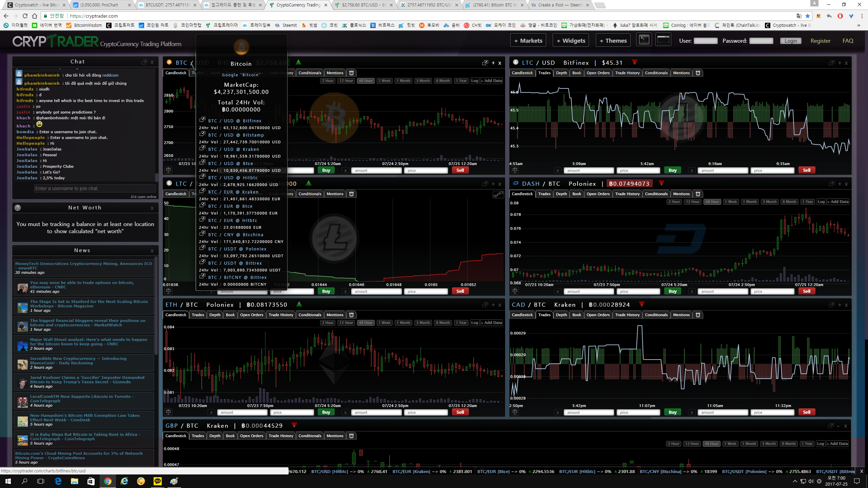
Task: Open the Register link
Action: coord(821,41)
